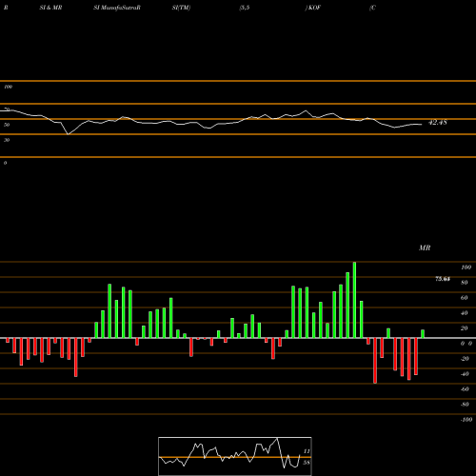Click the 'SI MunafaSutraR' header text

click(117, 8)
